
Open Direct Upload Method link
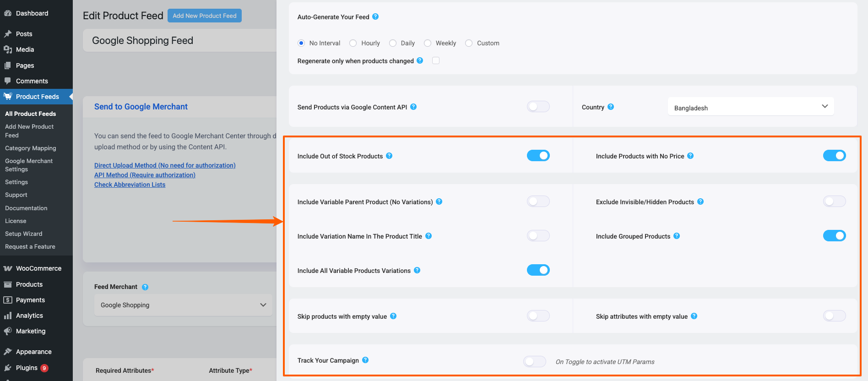point(165,165)
